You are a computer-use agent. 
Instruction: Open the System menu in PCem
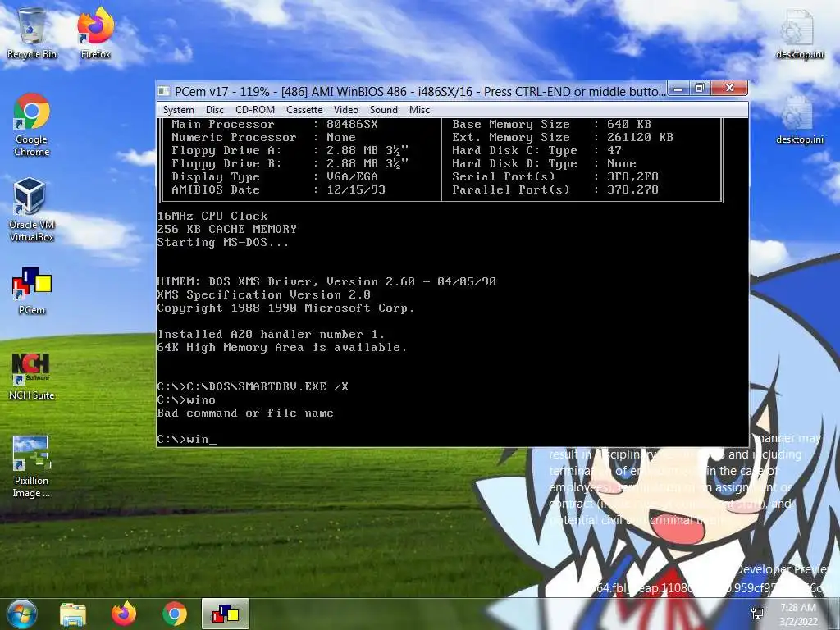click(178, 110)
